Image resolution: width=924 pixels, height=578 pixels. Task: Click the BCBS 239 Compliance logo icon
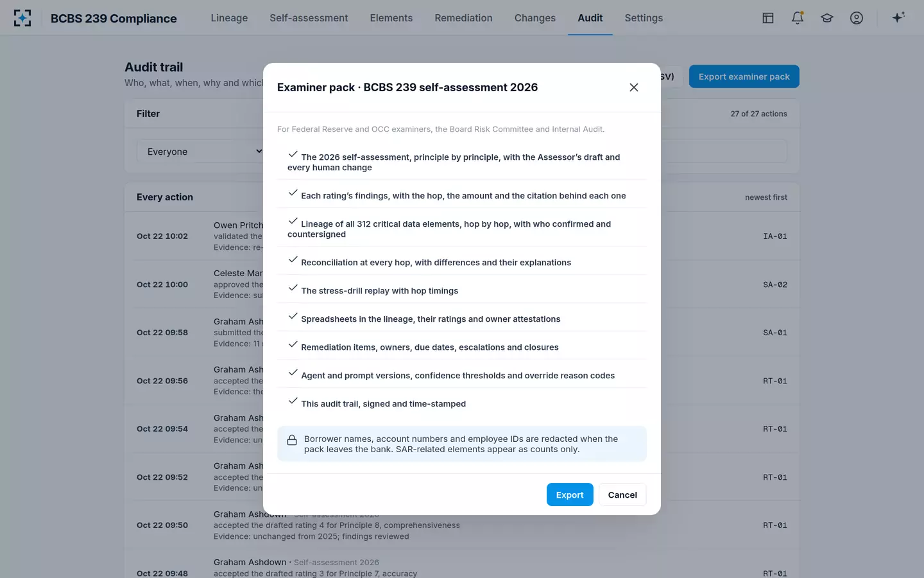[22, 18]
